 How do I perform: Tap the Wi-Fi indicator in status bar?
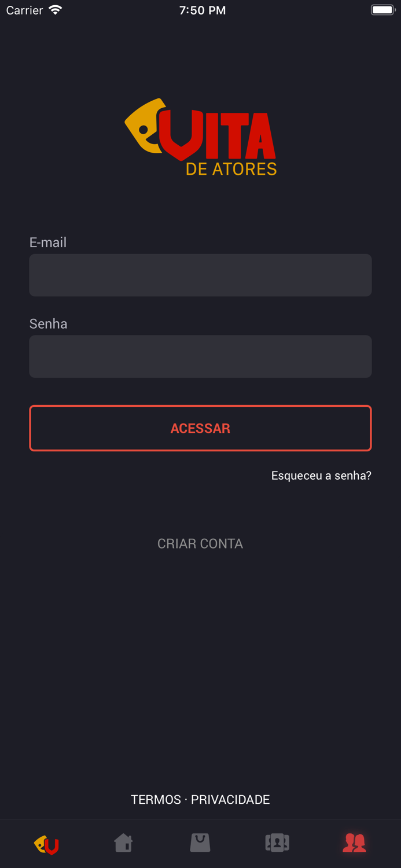coord(53,10)
